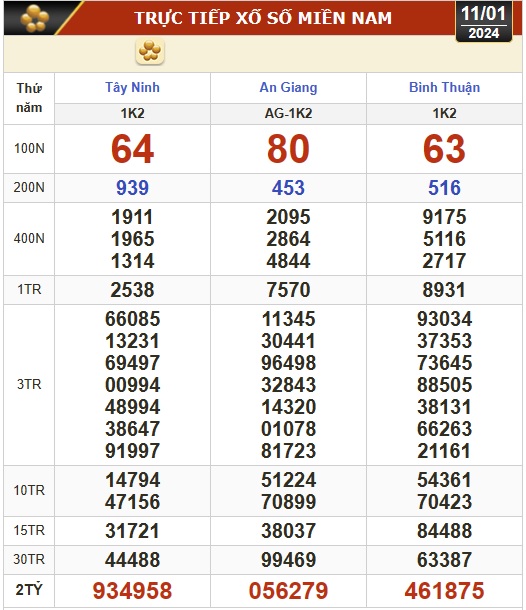Click An Giang number 96498
The height and width of the screenshot is (610, 526).
click(288, 363)
